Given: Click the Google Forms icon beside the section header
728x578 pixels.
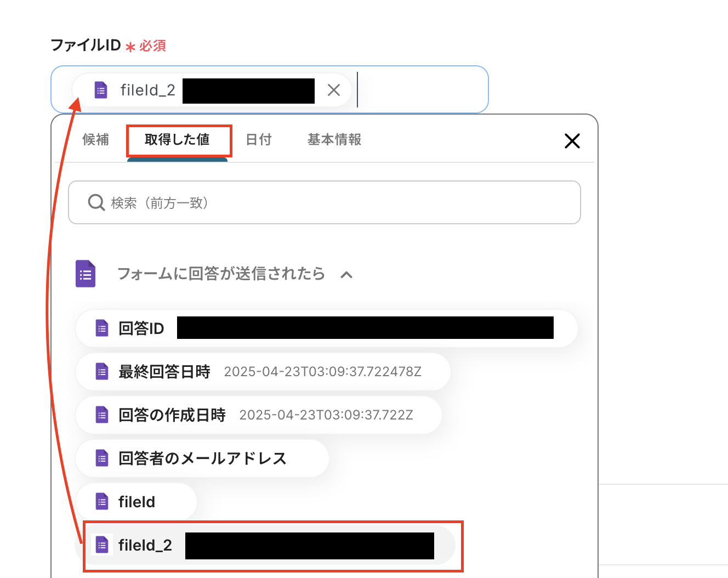Looking at the screenshot, I should (x=86, y=274).
